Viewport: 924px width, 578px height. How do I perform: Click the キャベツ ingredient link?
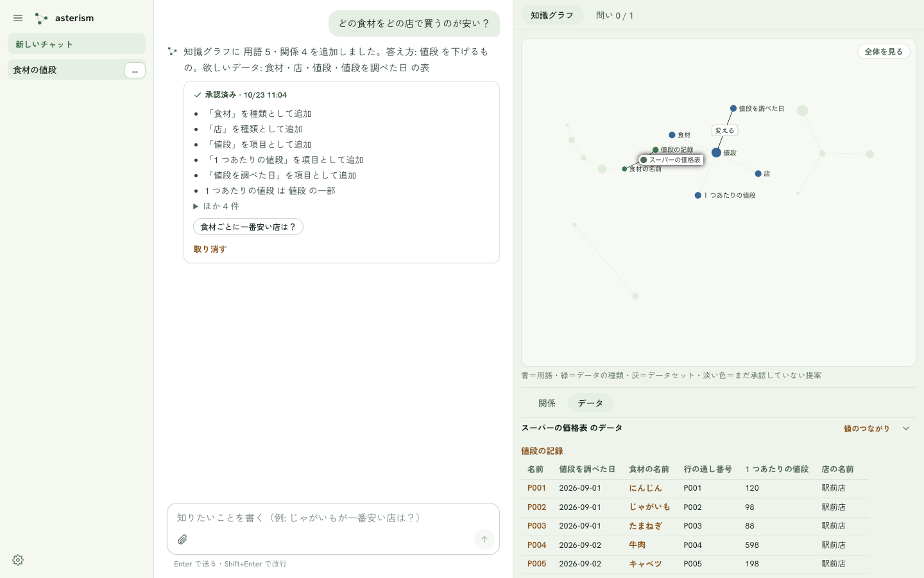coord(645,564)
